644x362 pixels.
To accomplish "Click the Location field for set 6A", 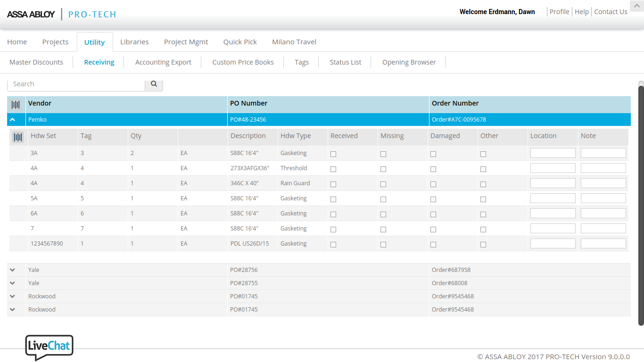I will (x=553, y=214).
